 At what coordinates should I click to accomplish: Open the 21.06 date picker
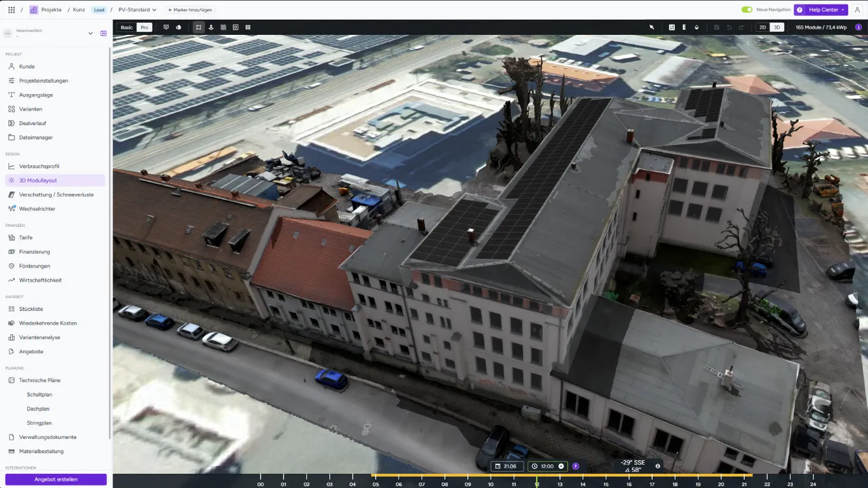506,466
